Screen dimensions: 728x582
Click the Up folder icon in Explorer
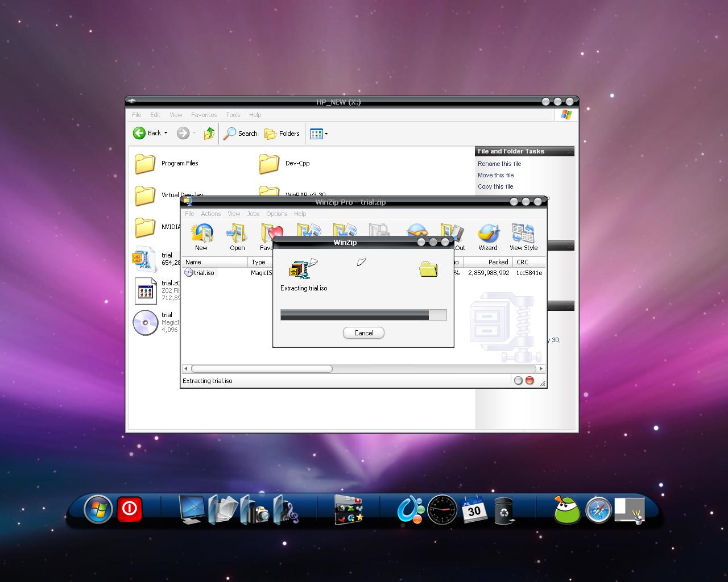209,133
